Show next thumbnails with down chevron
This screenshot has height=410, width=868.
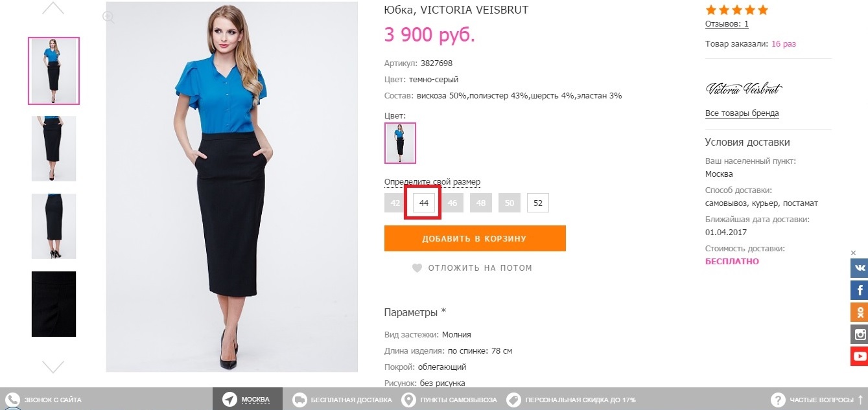[x=53, y=367]
